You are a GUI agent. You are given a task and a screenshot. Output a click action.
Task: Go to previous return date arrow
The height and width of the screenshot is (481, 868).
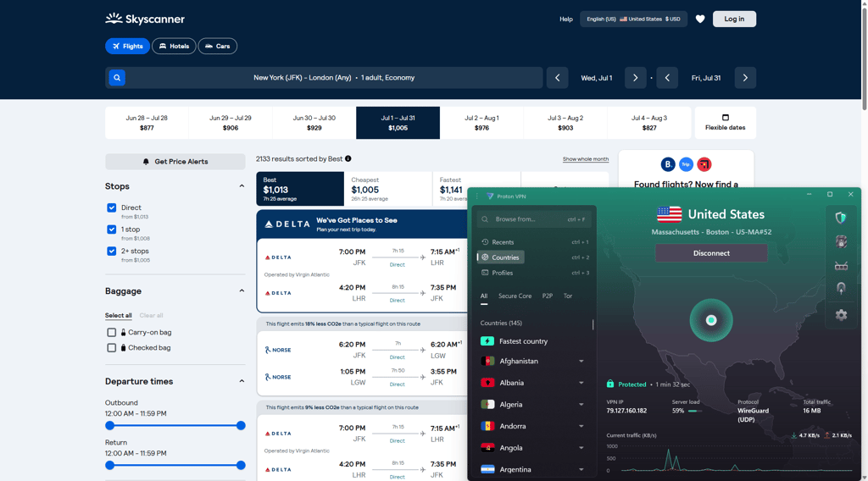point(667,78)
